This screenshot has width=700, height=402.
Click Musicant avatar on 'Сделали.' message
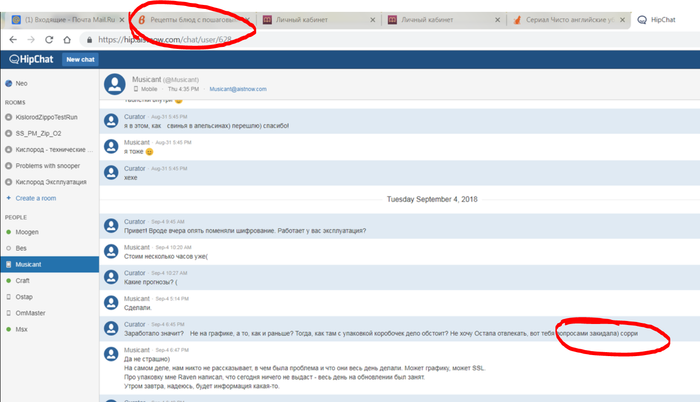click(x=111, y=302)
